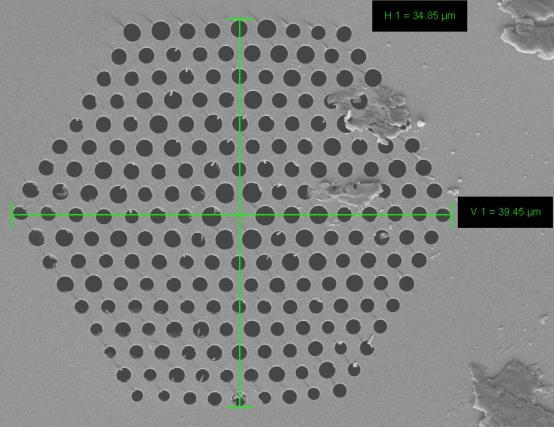Viewport: 554px width, 427px height.
Task: Click the right end cap of the horizontal measurement line
Action: [x=452, y=214]
